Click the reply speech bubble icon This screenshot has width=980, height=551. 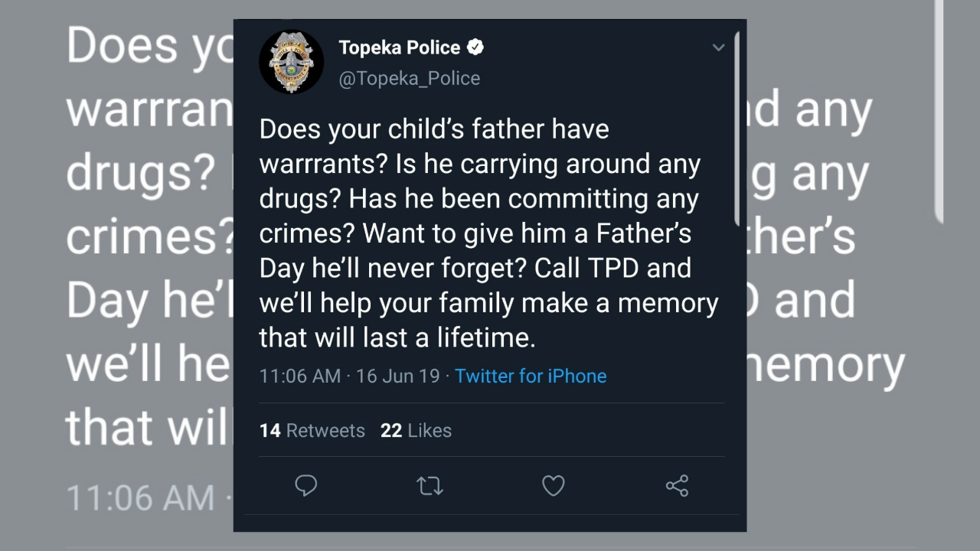[x=305, y=485]
